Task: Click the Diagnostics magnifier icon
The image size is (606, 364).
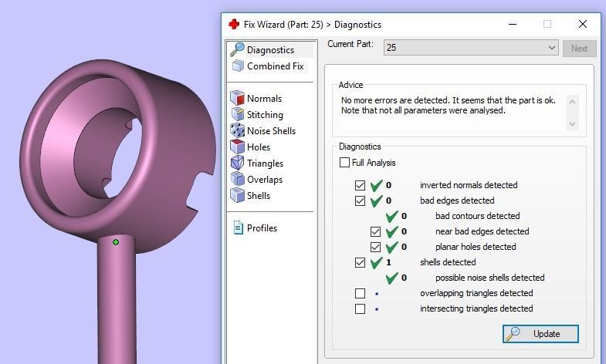Action: click(237, 50)
